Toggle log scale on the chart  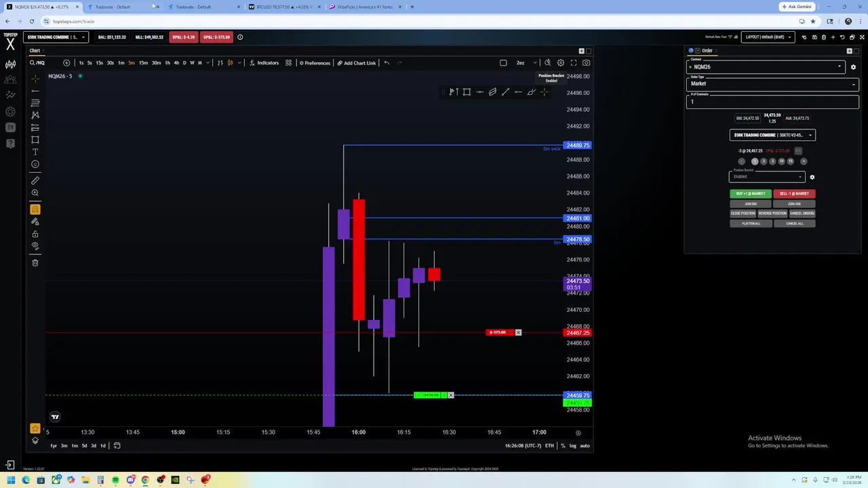point(573,446)
